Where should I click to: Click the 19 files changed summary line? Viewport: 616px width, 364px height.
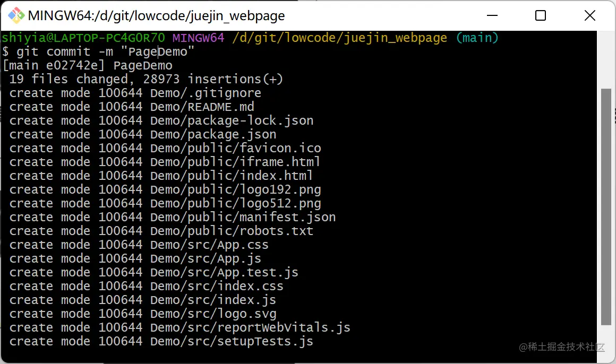(x=146, y=79)
